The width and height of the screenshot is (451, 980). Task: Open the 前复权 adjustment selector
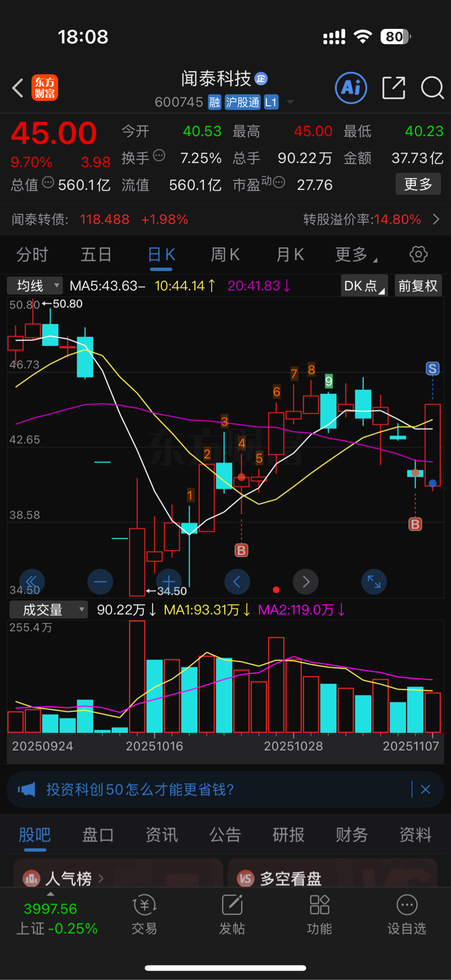click(418, 286)
